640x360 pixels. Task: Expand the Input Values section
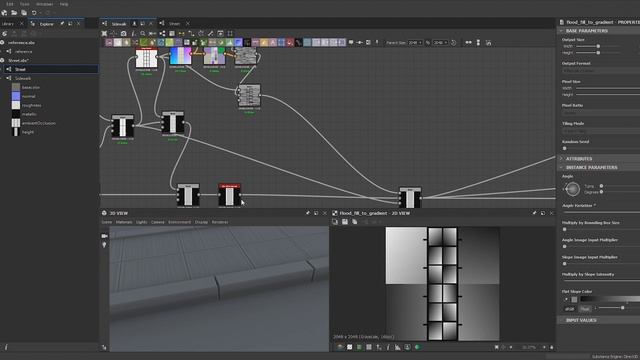(561, 320)
